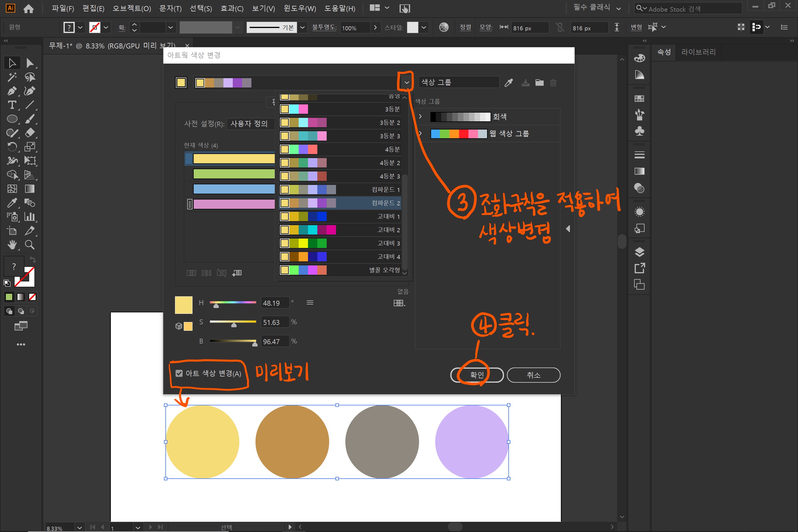The image size is (798, 532).
Task: Click the new color group folder icon
Action: coord(539,83)
